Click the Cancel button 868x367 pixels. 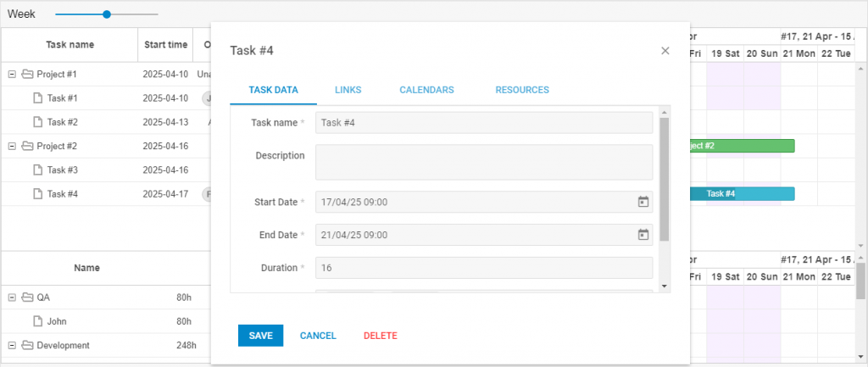click(x=319, y=336)
